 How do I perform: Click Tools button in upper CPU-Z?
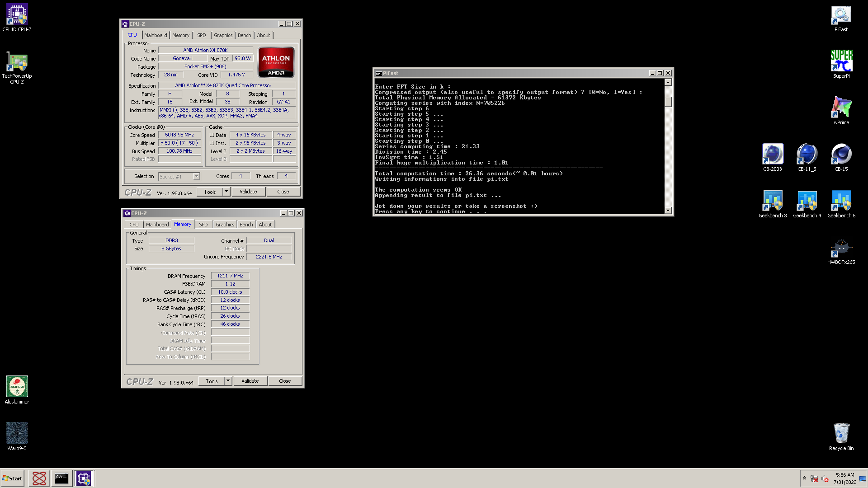(x=210, y=192)
